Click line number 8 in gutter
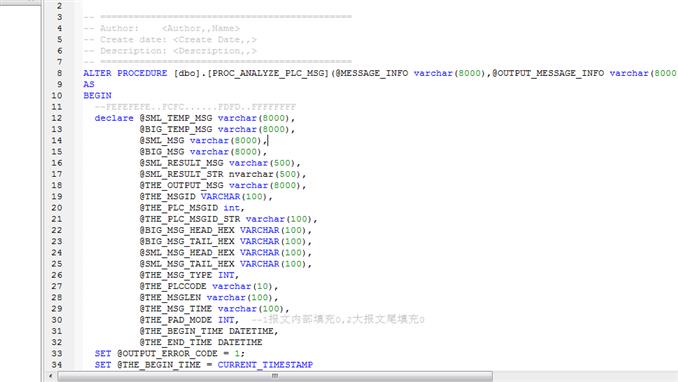The height and width of the screenshot is (382, 678). point(59,73)
